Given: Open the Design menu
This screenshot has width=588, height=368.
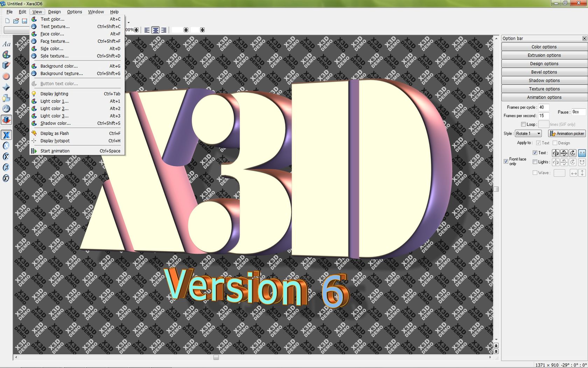Looking at the screenshot, I should coord(54,12).
